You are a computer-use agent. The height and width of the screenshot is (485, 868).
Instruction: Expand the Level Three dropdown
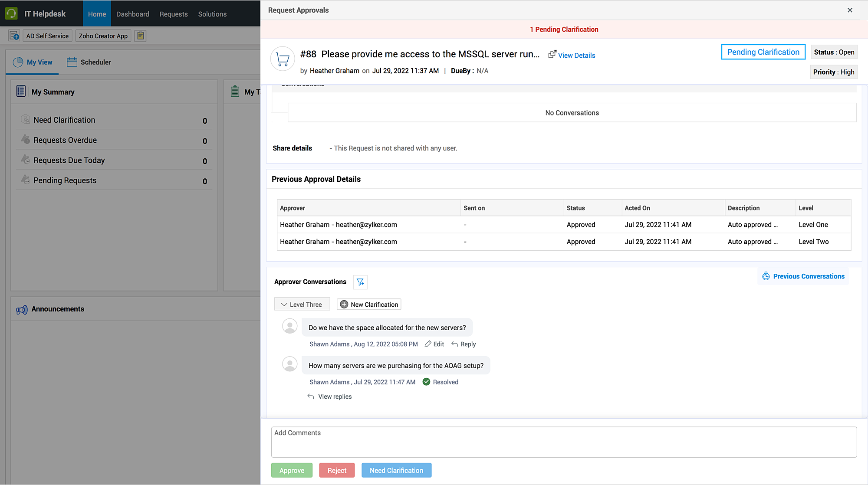pyautogui.click(x=302, y=305)
